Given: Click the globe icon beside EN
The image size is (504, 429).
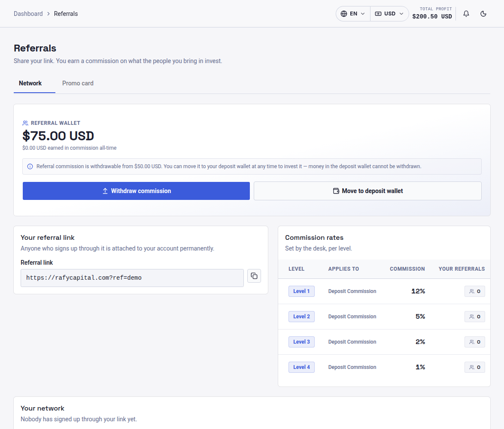Looking at the screenshot, I should click(x=344, y=13).
